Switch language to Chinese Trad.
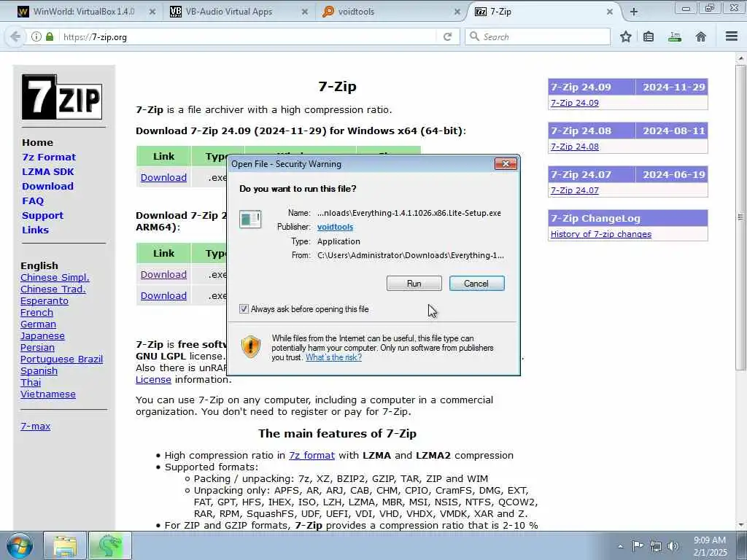 pos(53,289)
